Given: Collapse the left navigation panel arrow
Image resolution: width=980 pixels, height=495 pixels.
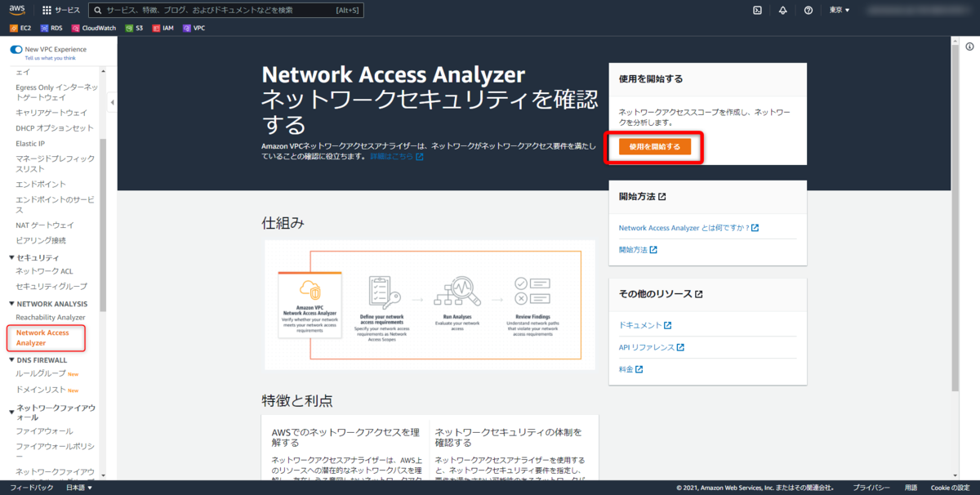Looking at the screenshot, I should point(112,102).
